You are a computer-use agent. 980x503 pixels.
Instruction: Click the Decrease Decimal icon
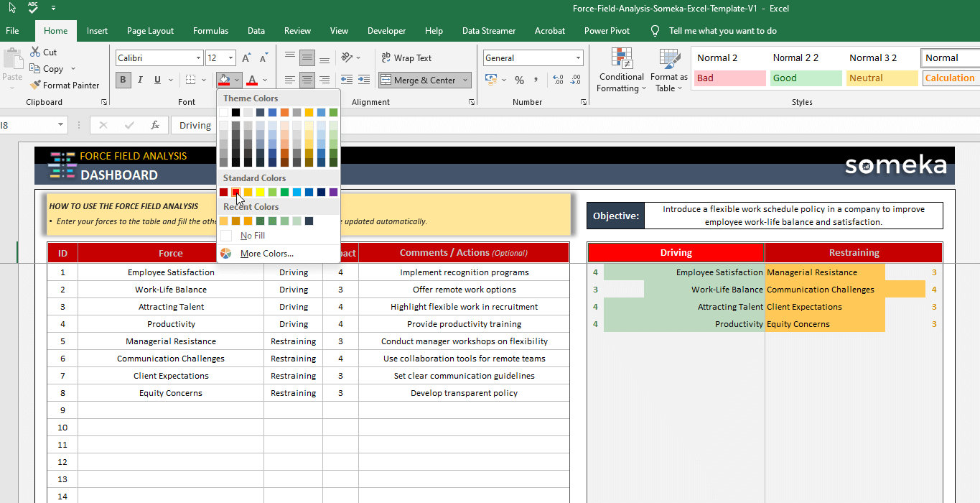(x=575, y=80)
